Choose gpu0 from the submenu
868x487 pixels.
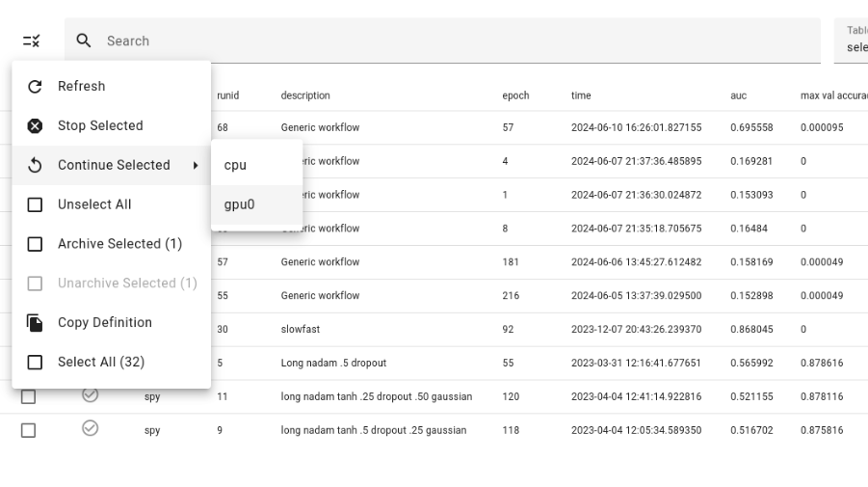[x=239, y=204]
